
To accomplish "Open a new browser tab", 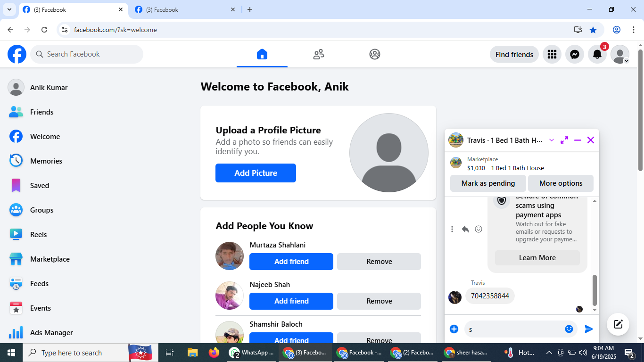I will click(250, 9).
